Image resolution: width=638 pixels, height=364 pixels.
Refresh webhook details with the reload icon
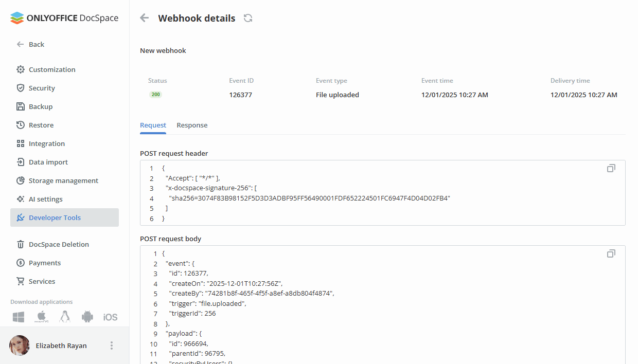pos(247,17)
